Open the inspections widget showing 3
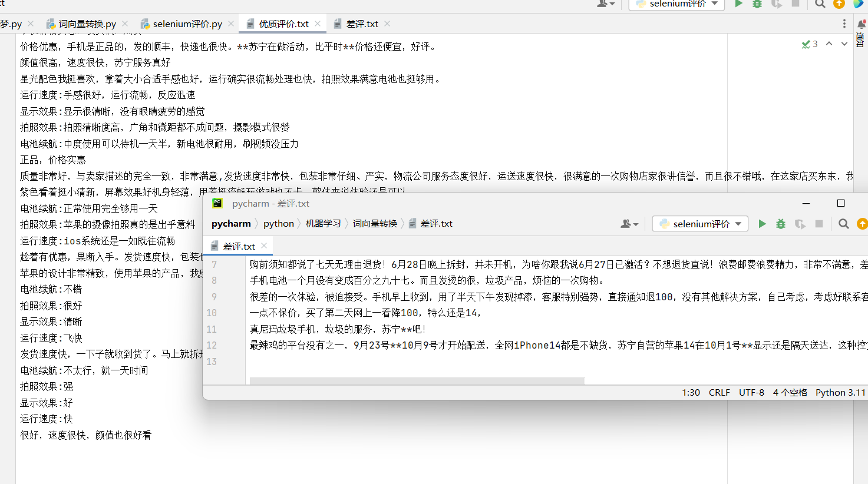The width and height of the screenshot is (868, 484). (x=810, y=44)
